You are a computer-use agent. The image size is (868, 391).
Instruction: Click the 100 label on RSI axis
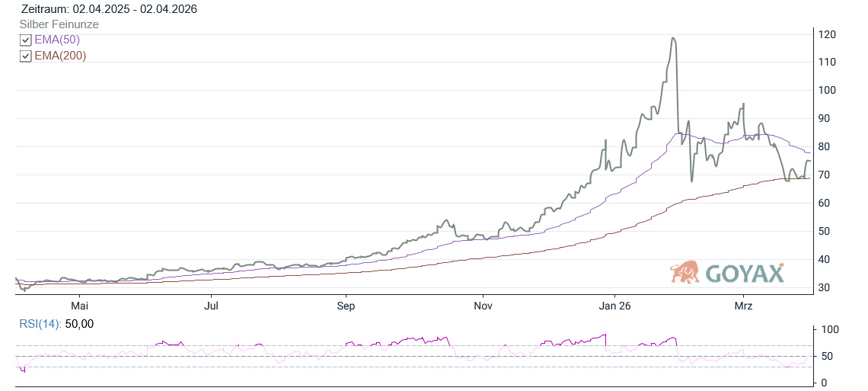[x=830, y=330]
